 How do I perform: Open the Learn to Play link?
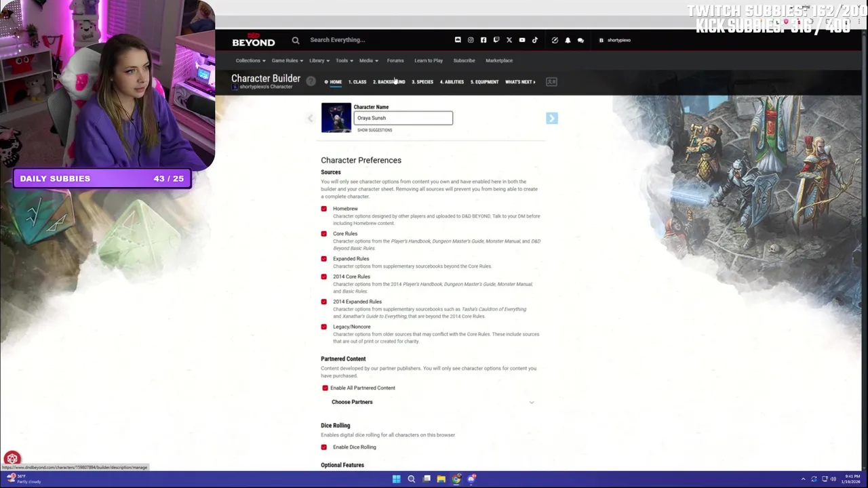pos(429,61)
